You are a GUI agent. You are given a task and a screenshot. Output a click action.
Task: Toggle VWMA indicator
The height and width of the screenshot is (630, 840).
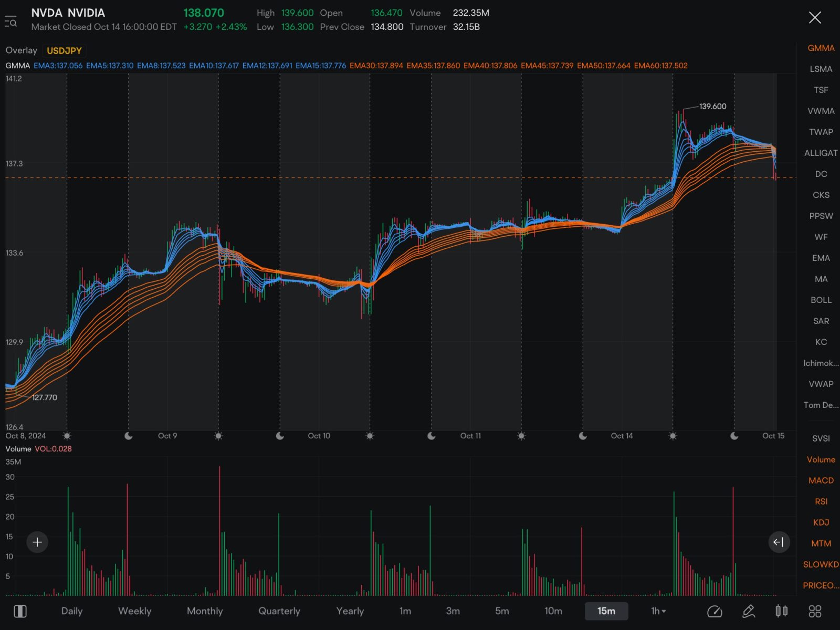(x=821, y=111)
